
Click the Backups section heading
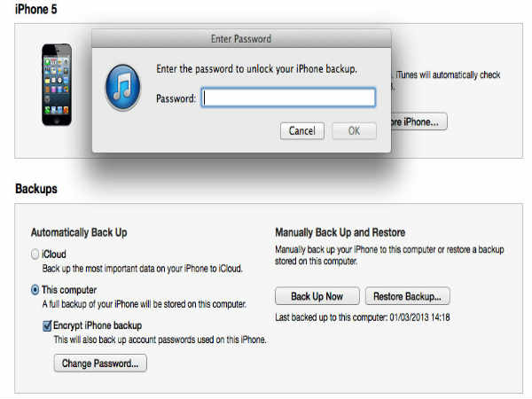(36, 189)
